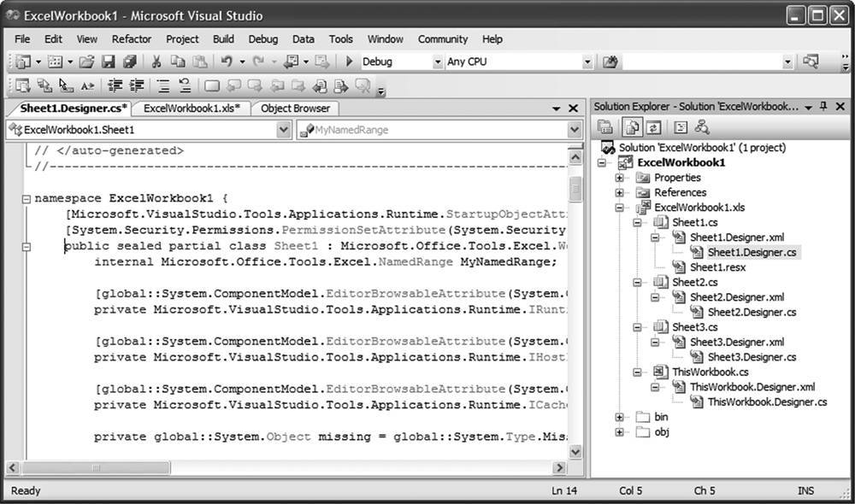855x504 pixels.
Task: Click Solution Explorer's View Class Diagram icon
Action: point(702,127)
